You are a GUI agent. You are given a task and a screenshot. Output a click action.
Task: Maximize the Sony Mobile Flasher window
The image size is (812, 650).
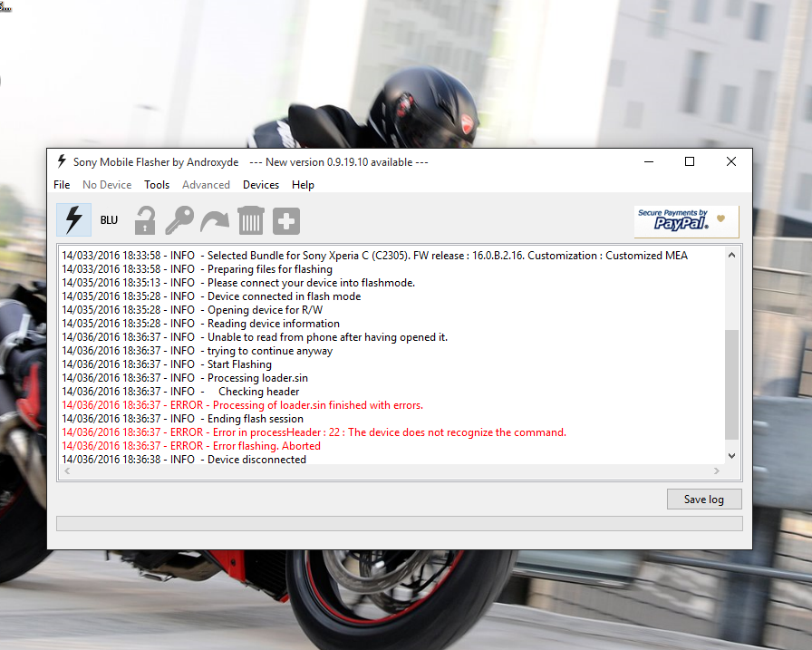tap(690, 161)
